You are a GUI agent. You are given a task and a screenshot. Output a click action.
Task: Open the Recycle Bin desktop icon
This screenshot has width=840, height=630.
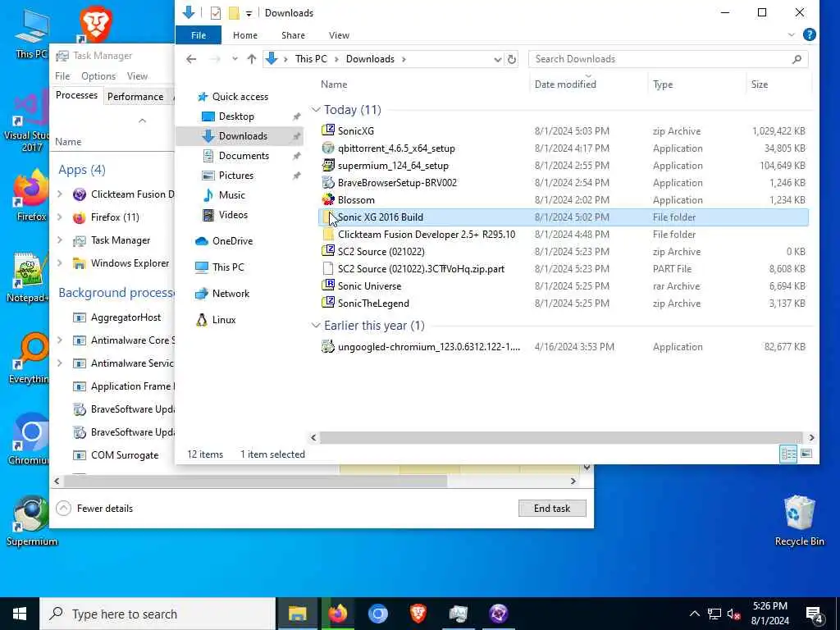click(x=799, y=521)
